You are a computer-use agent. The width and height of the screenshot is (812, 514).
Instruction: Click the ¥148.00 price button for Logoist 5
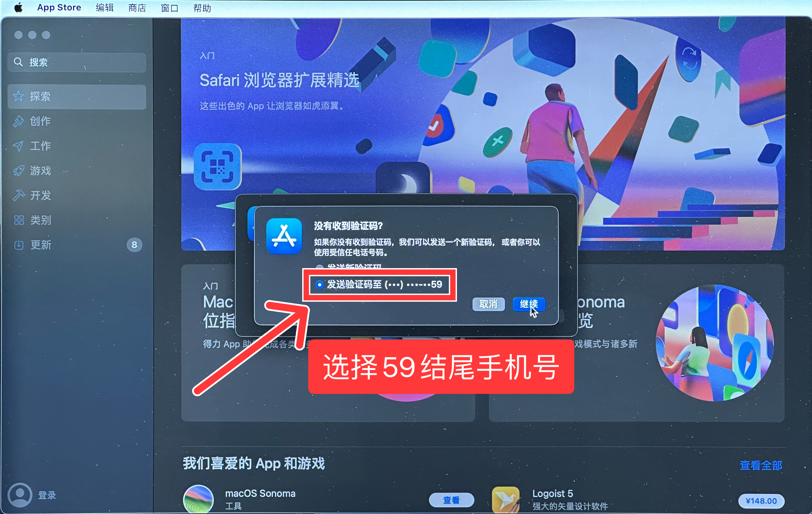coord(761,501)
